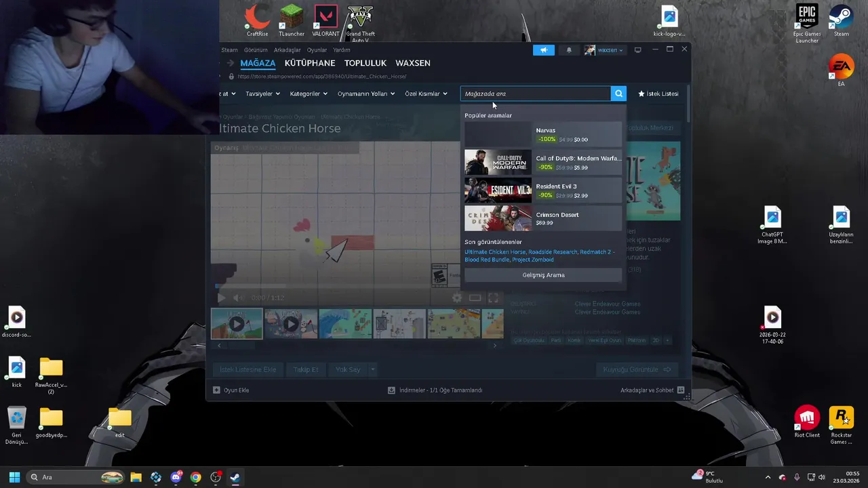Viewport: 868px width, 488px height.
Task: Click the Gelişmiş Arama button
Action: click(x=543, y=275)
